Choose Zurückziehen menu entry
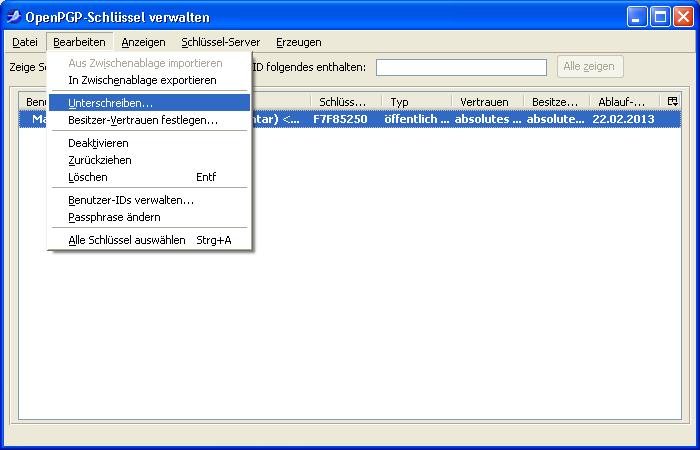700x450 pixels. (149, 160)
